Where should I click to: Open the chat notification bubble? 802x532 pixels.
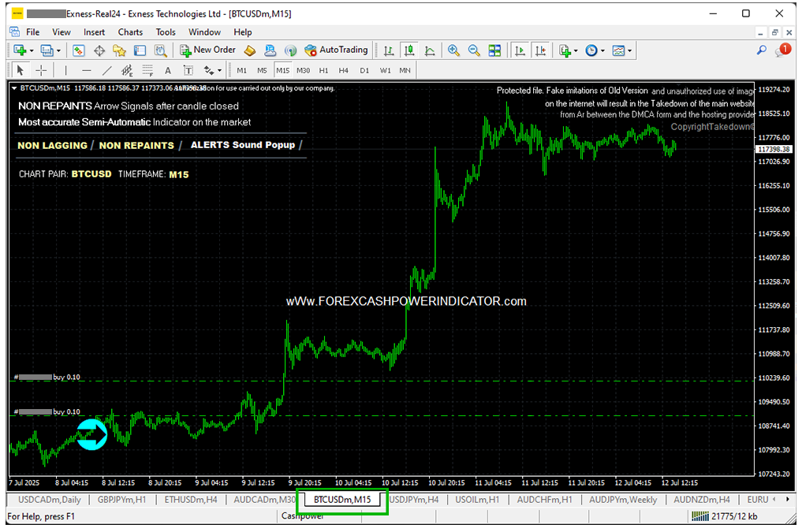(x=783, y=50)
